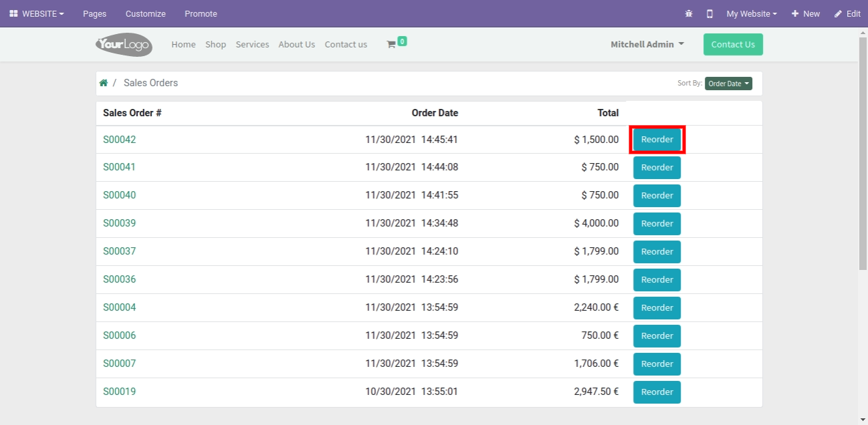
Task: Open the Promote menu
Action: coord(201,13)
